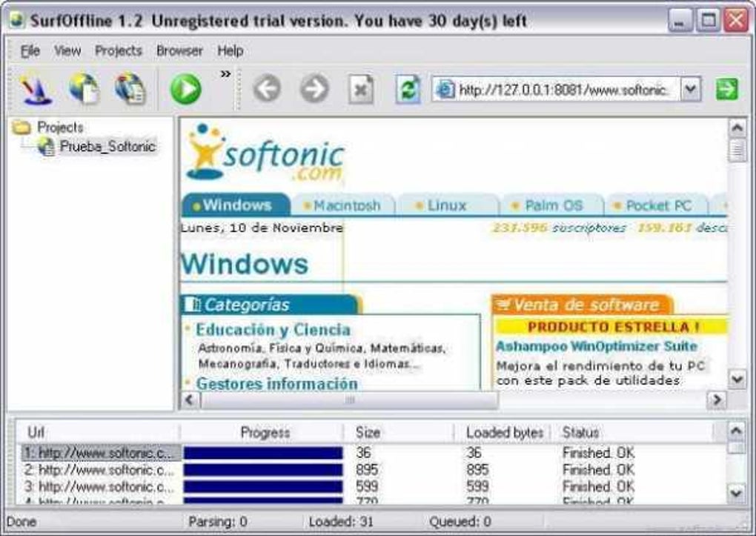
Task: Open the new project wizard icon
Action: [36, 89]
